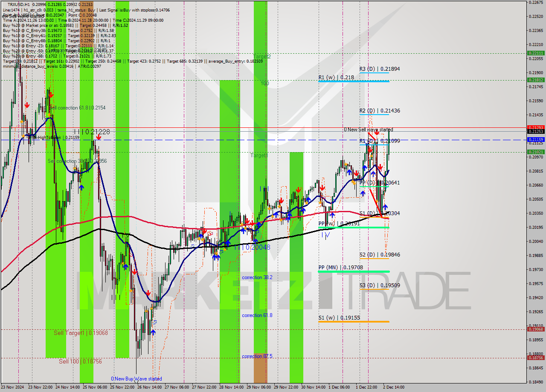Select the 'R3 (D) | 0.21894' pivot label
546x392 pixels.
pyautogui.click(x=379, y=69)
